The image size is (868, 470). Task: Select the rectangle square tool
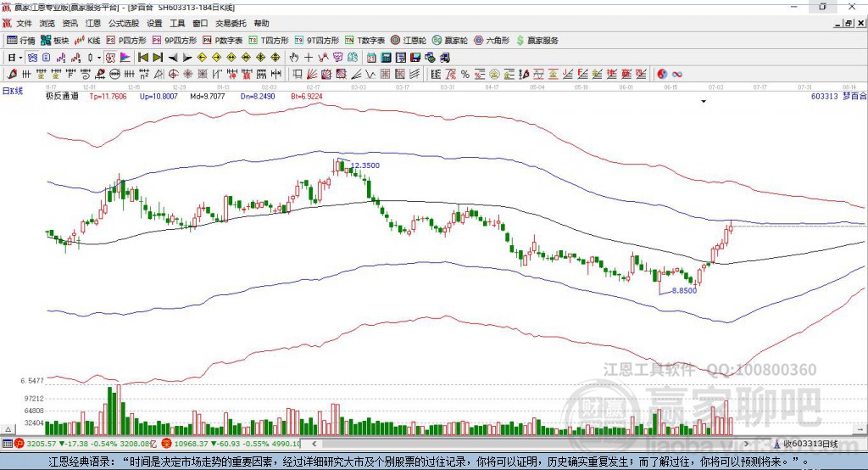[x=298, y=74]
